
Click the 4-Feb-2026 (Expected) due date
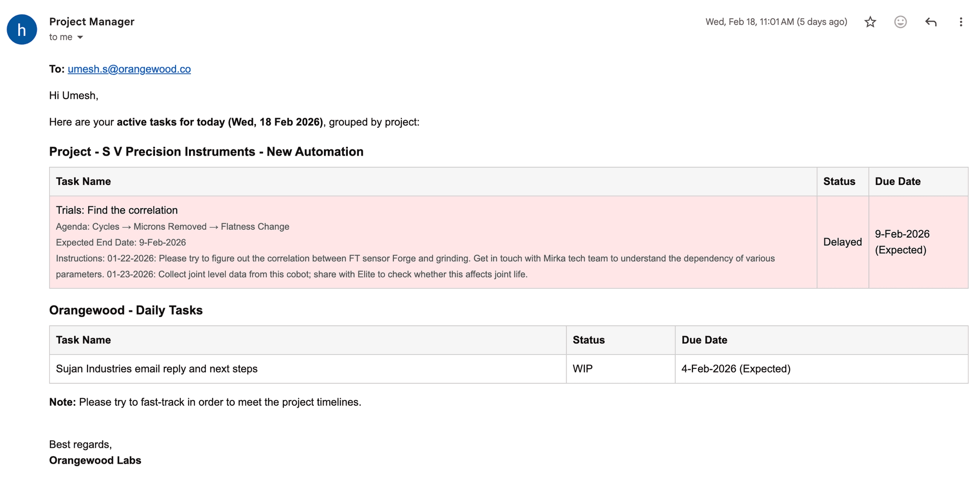735,369
